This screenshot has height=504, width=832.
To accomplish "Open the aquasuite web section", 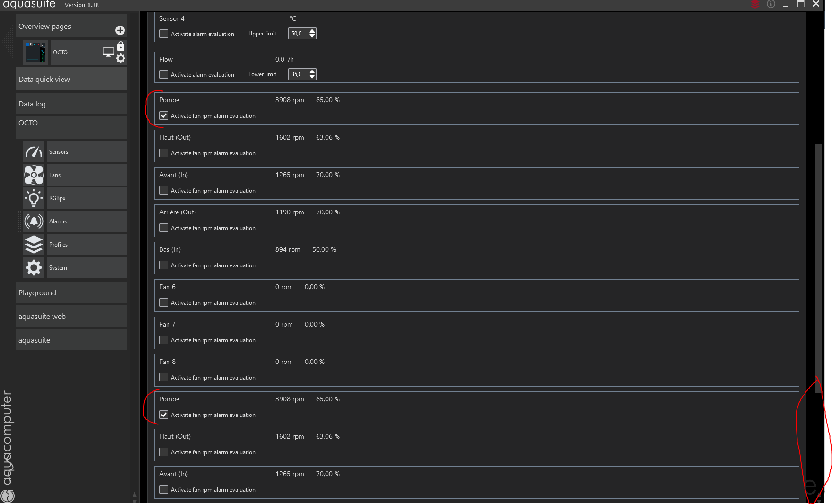I will pyautogui.click(x=71, y=317).
